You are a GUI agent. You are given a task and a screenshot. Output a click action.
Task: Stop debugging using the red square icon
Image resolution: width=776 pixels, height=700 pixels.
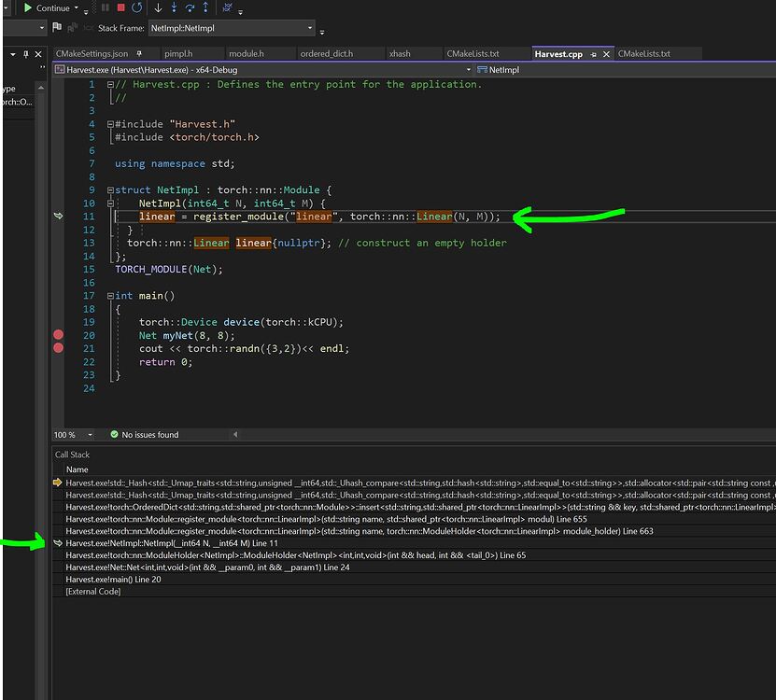point(120,8)
